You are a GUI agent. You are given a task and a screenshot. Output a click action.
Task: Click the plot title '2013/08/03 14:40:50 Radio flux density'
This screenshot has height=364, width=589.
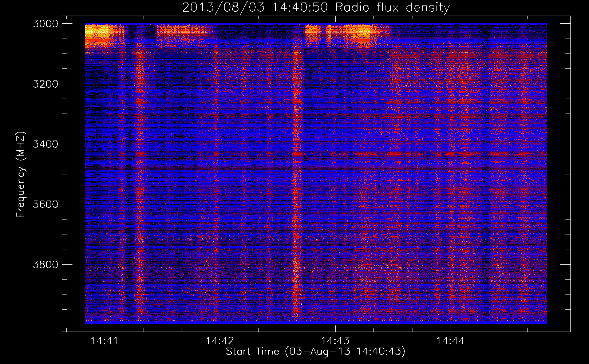316,7
